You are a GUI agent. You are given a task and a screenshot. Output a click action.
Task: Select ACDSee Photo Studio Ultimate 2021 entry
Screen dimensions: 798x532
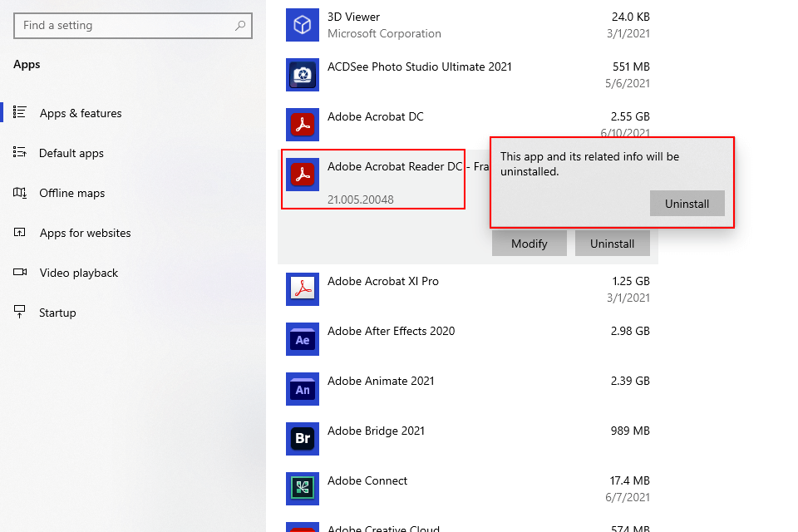tap(419, 66)
